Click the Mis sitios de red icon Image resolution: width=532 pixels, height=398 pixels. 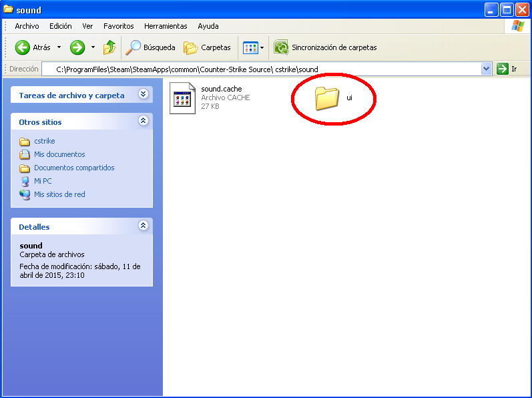25,195
